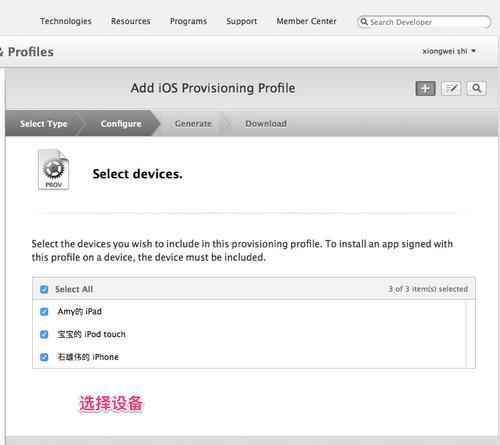Open the Technologies menu
The image size is (500, 445).
point(66,21)
